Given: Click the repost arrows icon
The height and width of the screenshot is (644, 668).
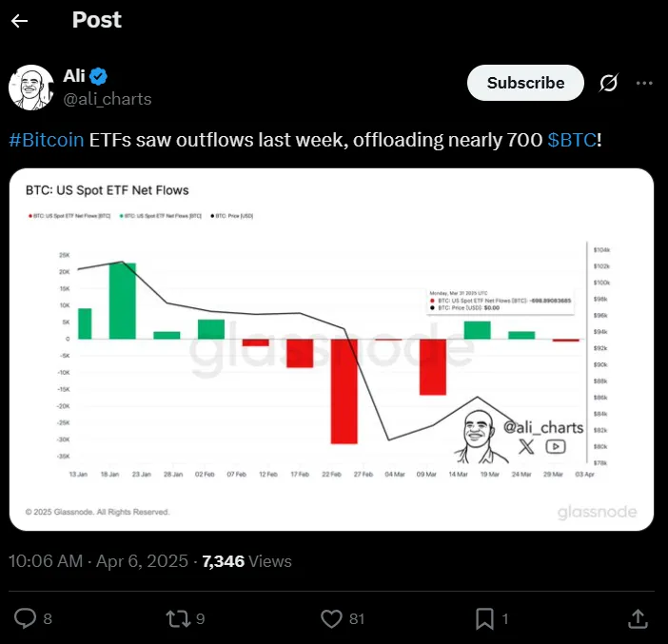Looking at the screenshot, I should point(177,618).
